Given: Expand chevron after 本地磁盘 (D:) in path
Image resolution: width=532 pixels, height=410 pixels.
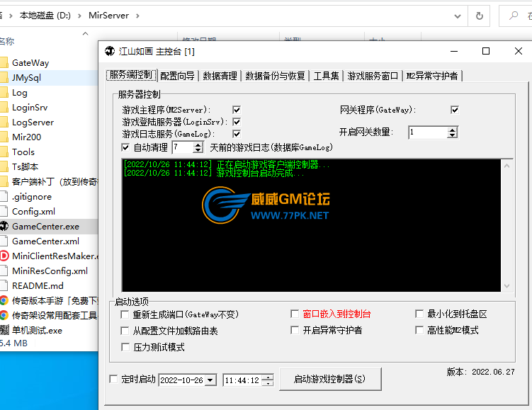Looking at the screenshot, I should click(x=80, y=16).
